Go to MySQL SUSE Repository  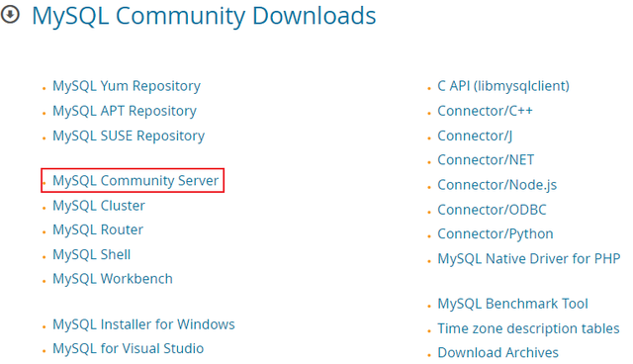129,136
